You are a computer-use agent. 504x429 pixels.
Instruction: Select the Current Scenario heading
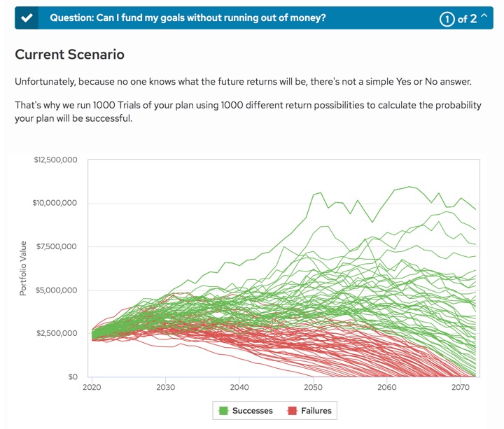pyautogui.click(x=69, y=54)
